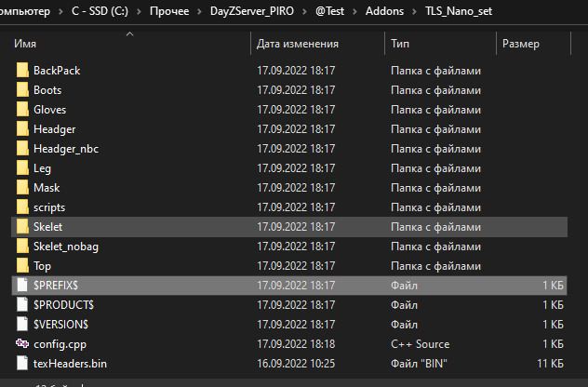Select the $PREFIX$ file name
Viewport: 588px width, 387px height.
(56, 286)
